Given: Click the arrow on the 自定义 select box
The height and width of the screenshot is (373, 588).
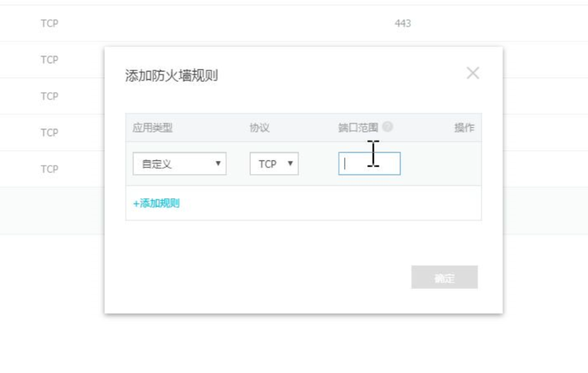Looking at the screenshot, I should point(218,164).
